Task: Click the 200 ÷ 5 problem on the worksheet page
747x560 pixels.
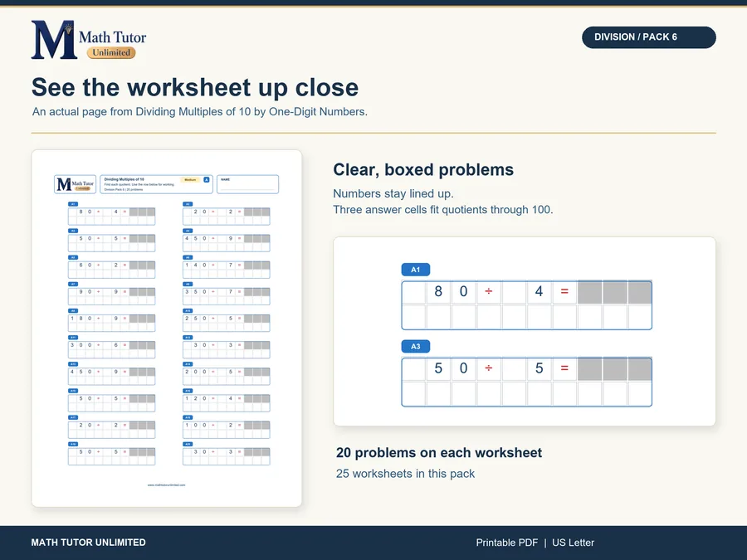Action: pos(227,376)
